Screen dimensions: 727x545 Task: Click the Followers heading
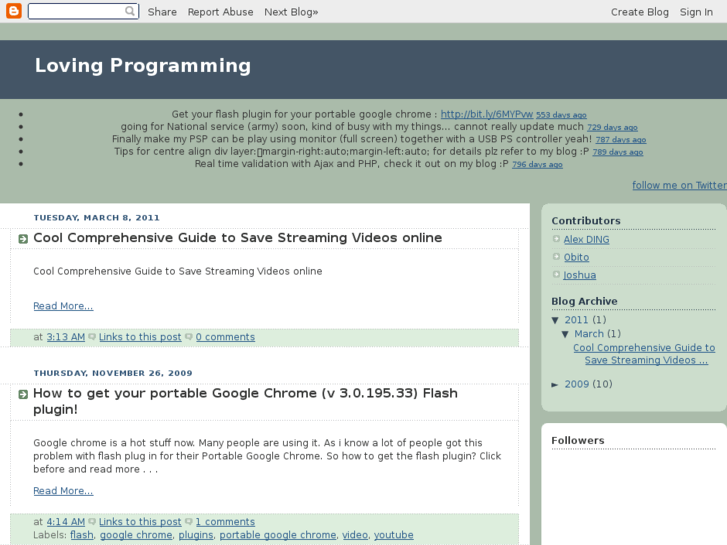coord(578,440)
